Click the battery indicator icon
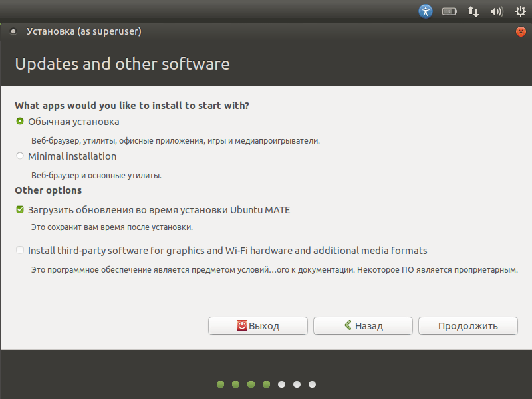 pos(449,11)
